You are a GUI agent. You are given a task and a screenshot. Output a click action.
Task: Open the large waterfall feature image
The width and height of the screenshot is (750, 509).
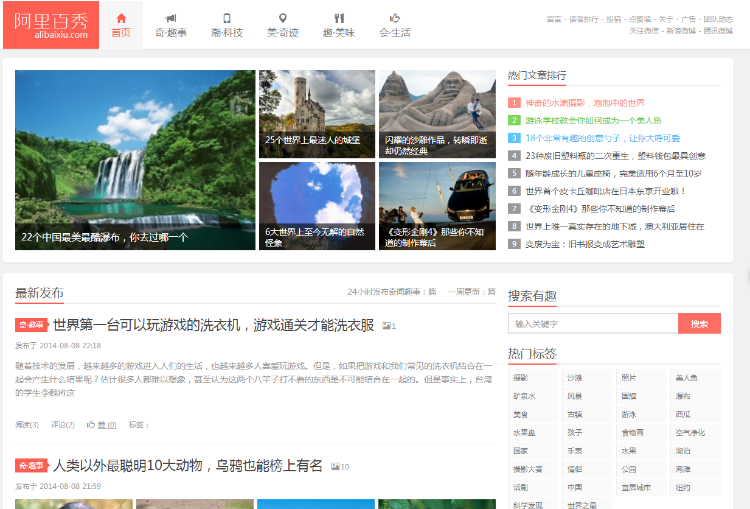135,160
